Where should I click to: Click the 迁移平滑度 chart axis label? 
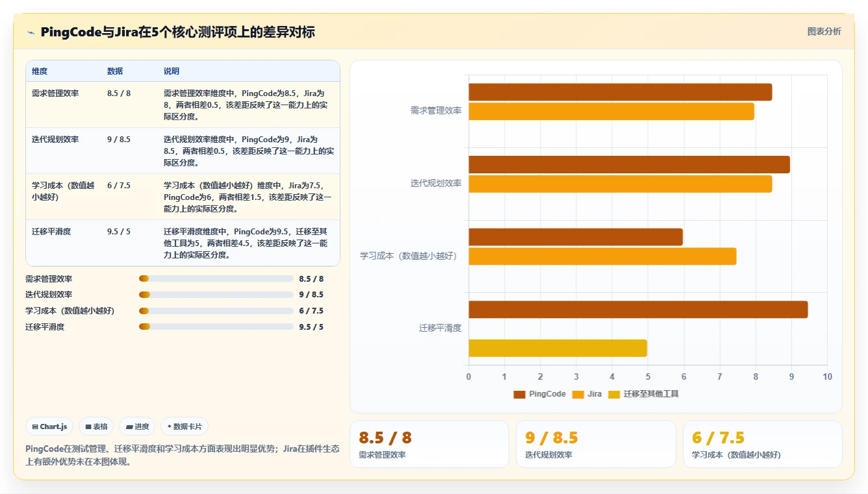click(440, 328)
